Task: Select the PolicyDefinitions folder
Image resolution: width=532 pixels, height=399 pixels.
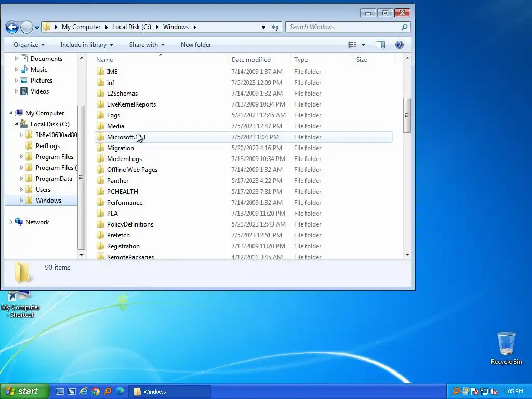Action: pos(130,224)
